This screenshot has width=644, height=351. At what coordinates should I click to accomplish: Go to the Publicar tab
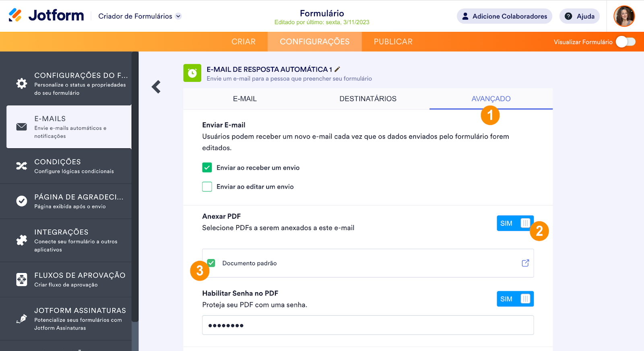(393, 42)
